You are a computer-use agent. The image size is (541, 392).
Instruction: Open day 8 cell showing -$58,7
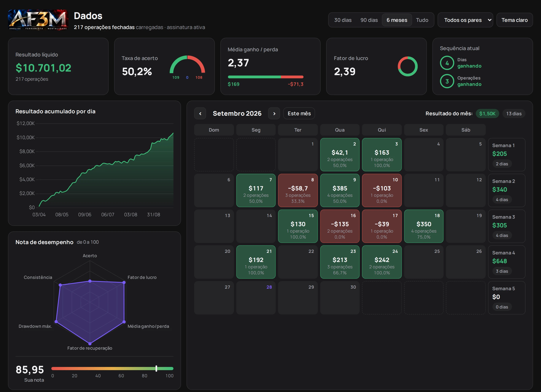pos(298,190)
